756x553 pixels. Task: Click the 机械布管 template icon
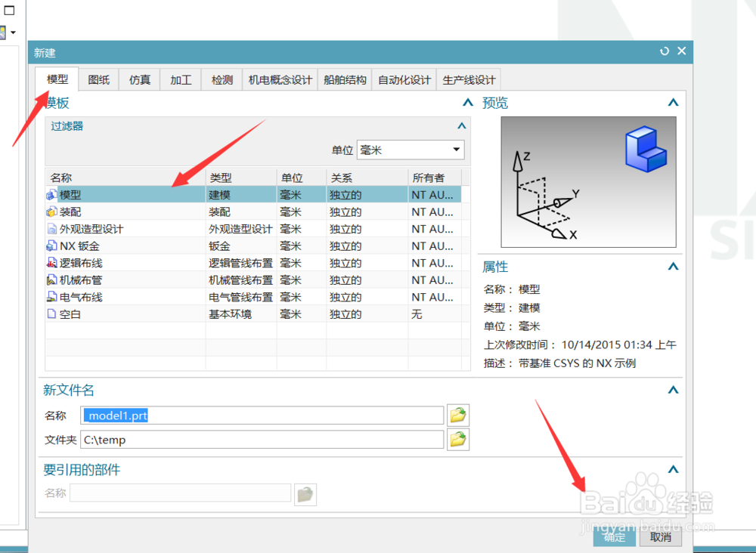tap(51, 280)
